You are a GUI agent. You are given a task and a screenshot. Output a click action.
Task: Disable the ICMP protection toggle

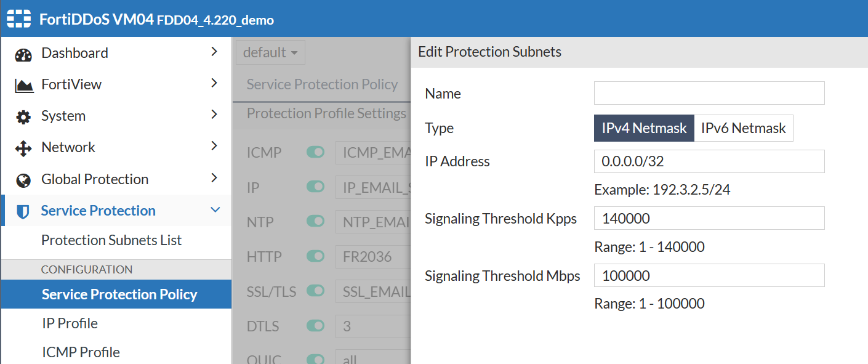315,152
